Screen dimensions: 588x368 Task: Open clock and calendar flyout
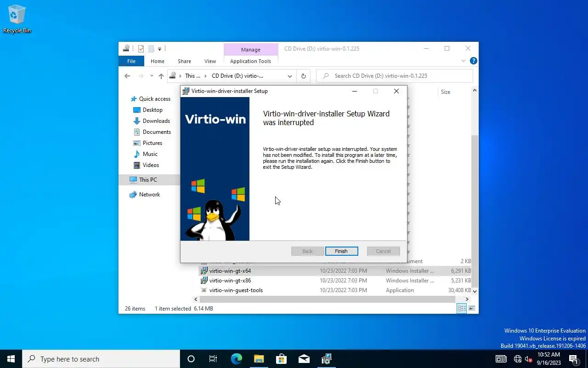(548, 359)
